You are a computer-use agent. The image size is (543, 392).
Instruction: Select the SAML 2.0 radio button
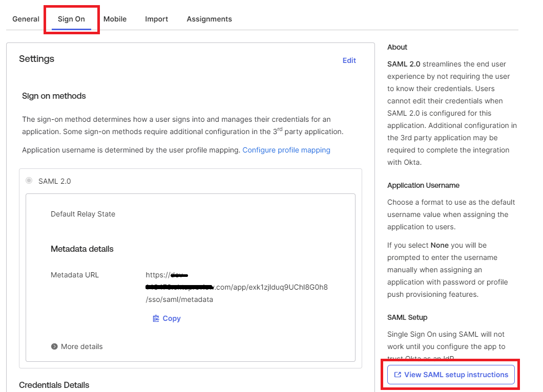[x=29, y=181]
